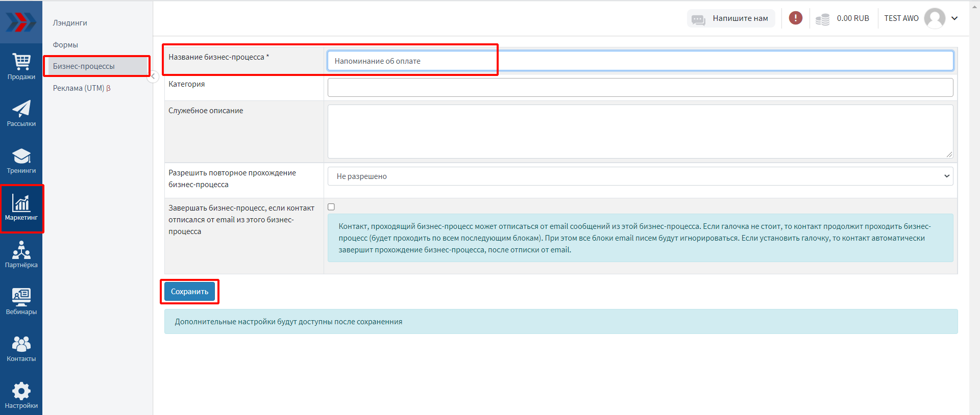Open Формы menu item
This screenshot has height=415, width=980.
(65, 45)
